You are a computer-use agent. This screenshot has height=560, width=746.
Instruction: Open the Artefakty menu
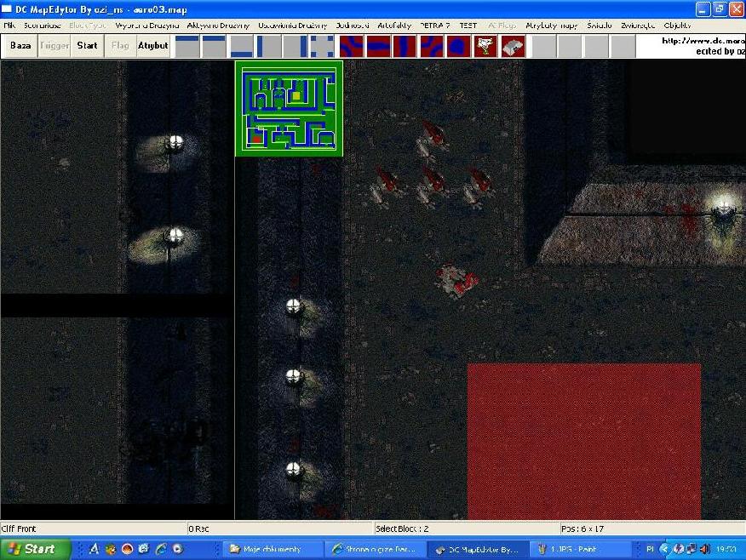click(394, 26)
